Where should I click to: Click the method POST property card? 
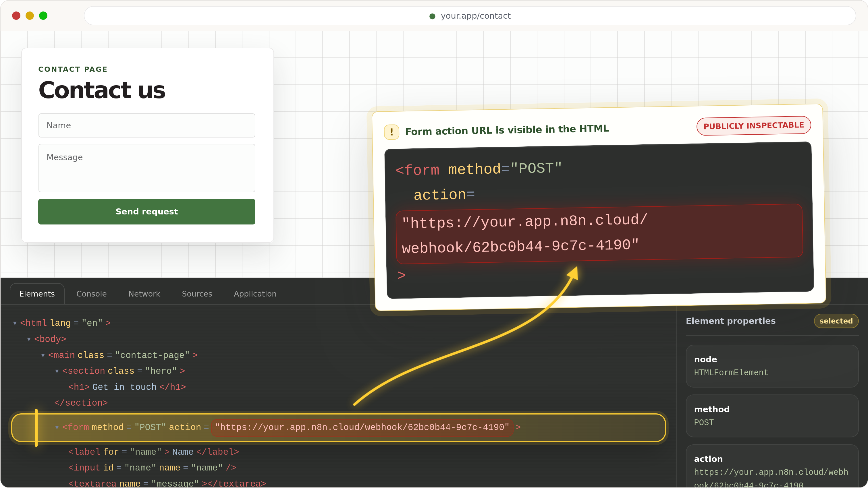point(772,416)
